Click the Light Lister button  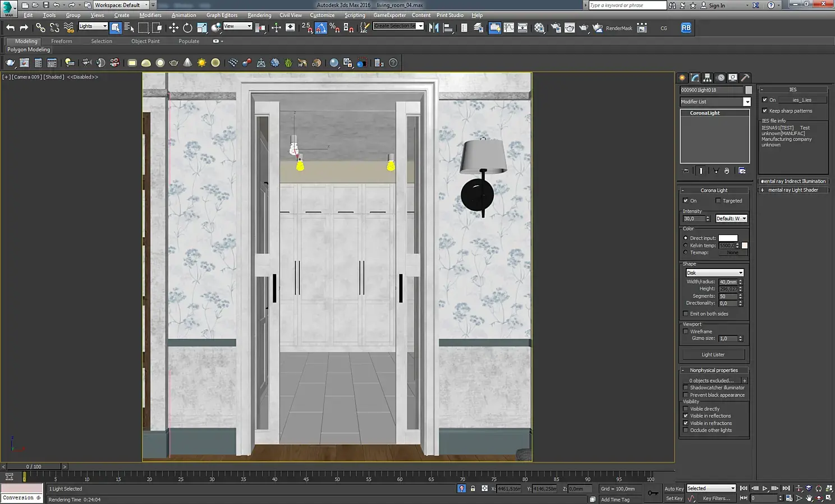pyautogui.click(x=713, y=355)
